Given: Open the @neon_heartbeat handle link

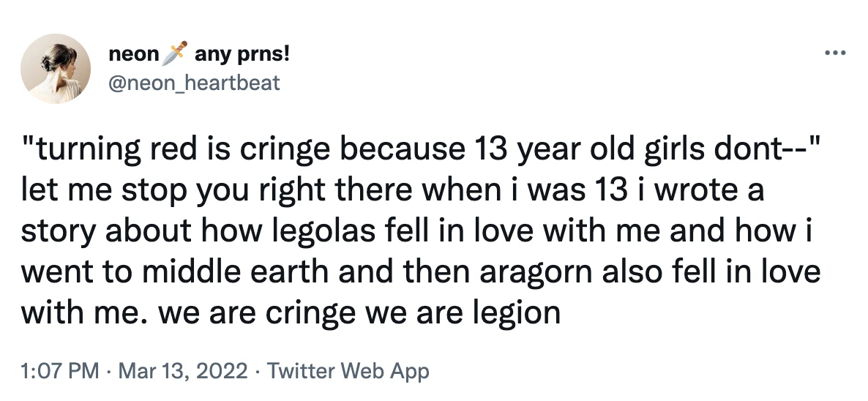Looking at the screenshot, I should 194,82.
